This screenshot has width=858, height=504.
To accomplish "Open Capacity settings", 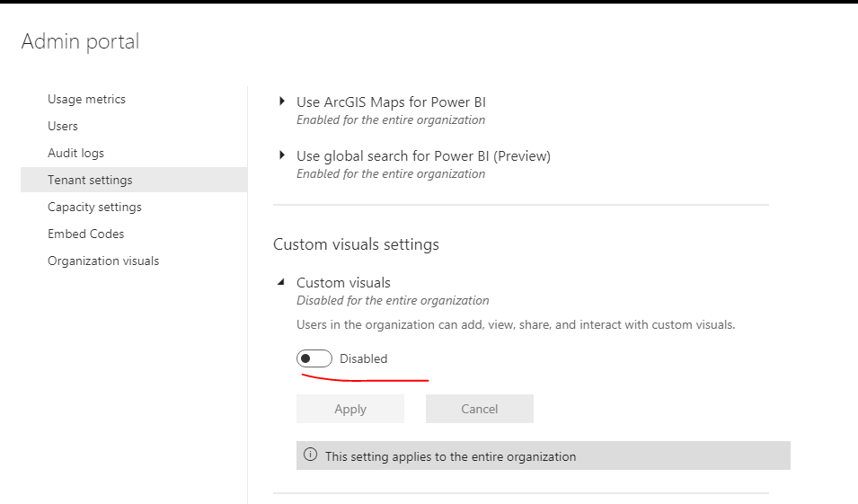I will (94, 207).
